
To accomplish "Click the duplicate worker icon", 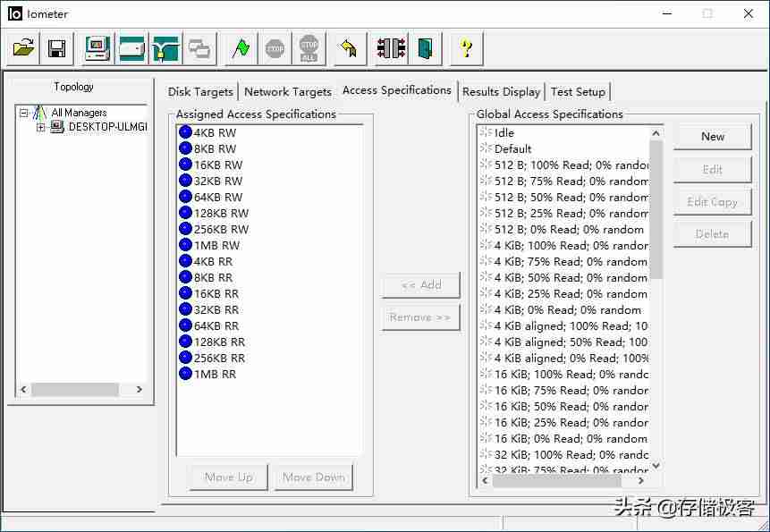I will tap(199, 48).
